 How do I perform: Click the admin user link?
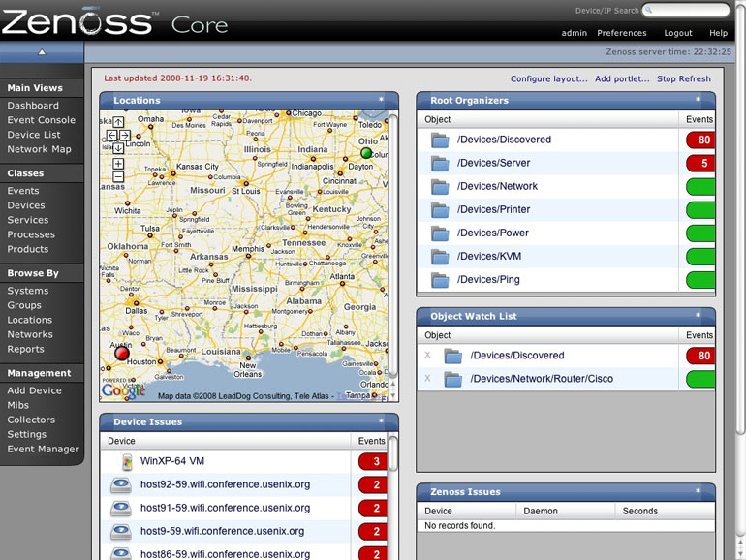coord(574,33)
